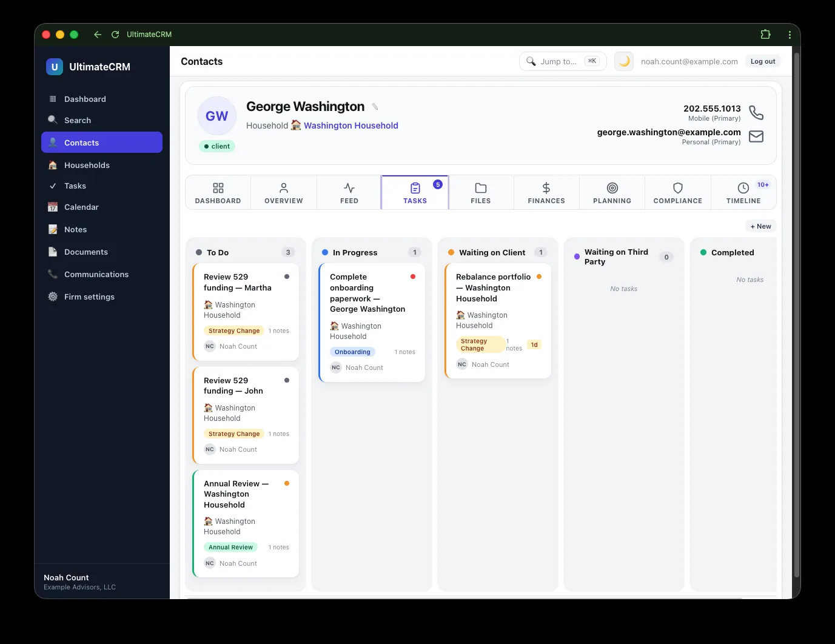The image size is (835, 644).
Task: Open the browser extensions puzzle icon
Action: 765,35
